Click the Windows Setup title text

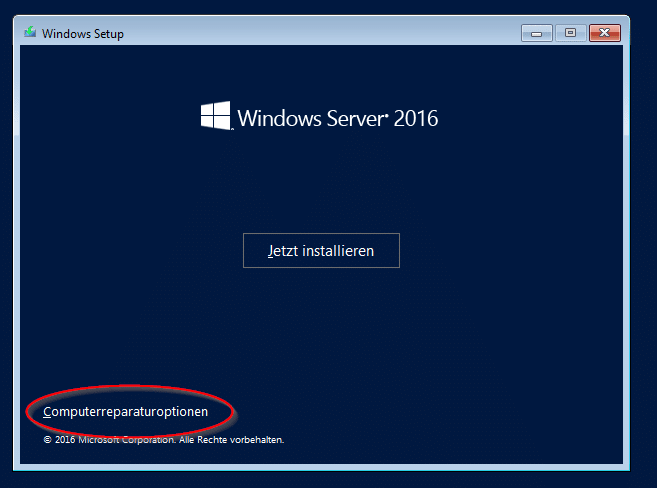(83, 34)
